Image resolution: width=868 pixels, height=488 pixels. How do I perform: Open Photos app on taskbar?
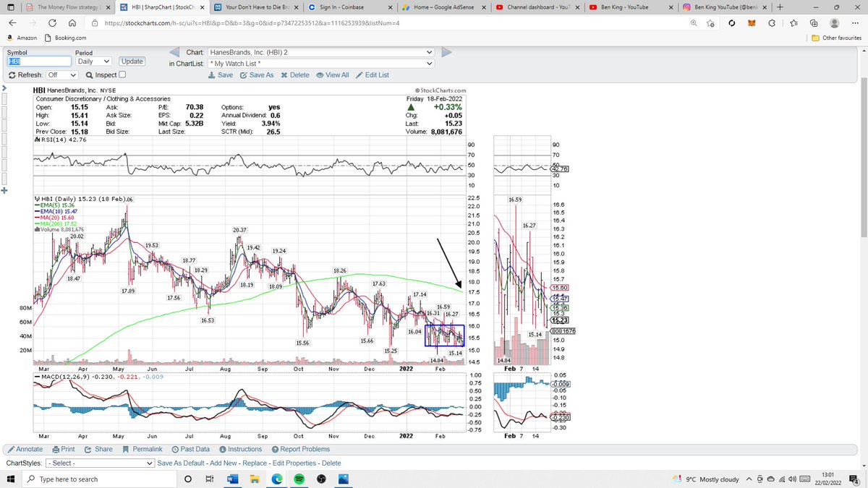point(344,479)
